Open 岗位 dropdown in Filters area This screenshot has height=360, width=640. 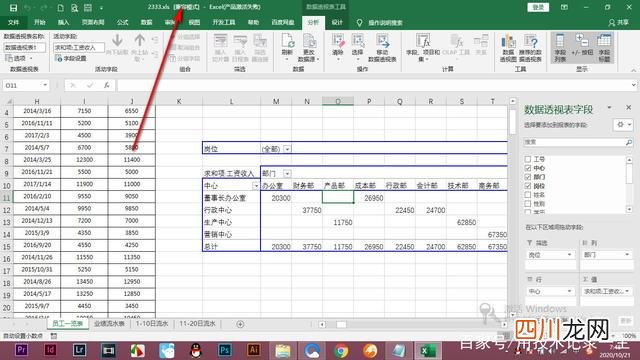pyautogui.click(x=569, y=255)
